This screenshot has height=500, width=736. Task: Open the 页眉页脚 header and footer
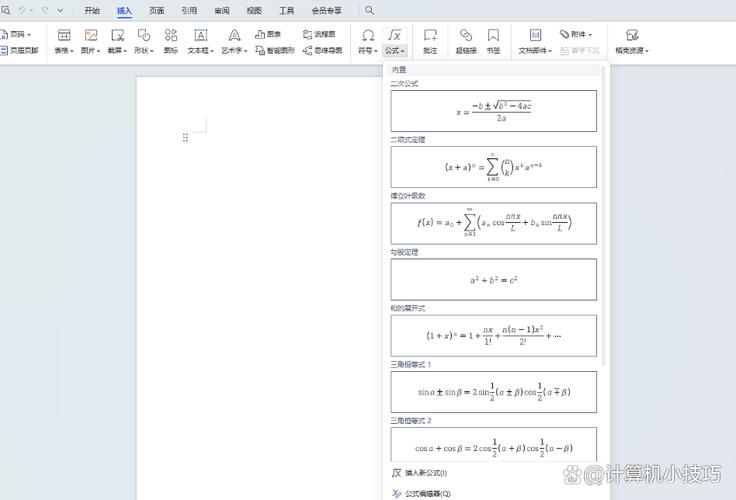19,50
